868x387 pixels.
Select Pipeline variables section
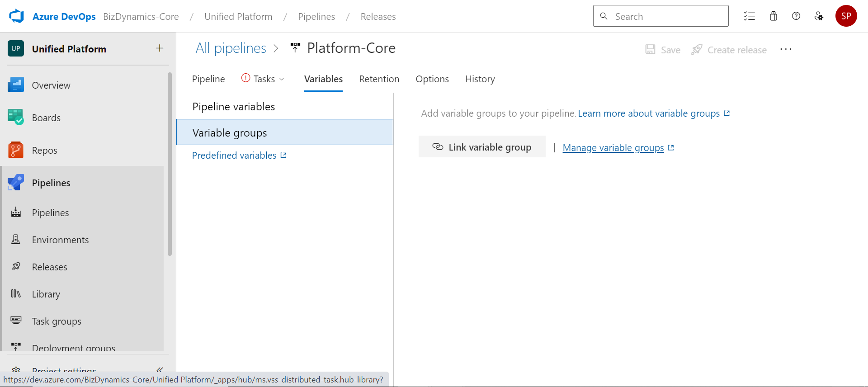coord(285,107)
